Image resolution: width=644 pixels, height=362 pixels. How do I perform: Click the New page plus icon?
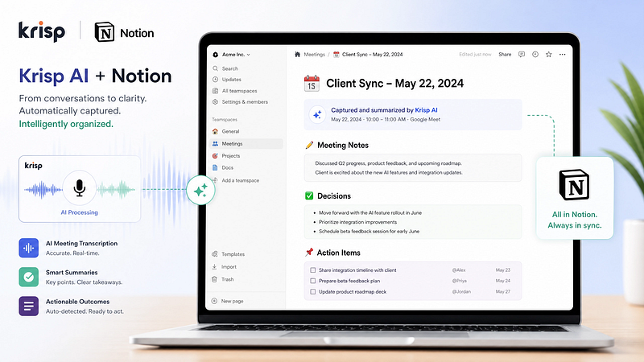click(214, 301)
